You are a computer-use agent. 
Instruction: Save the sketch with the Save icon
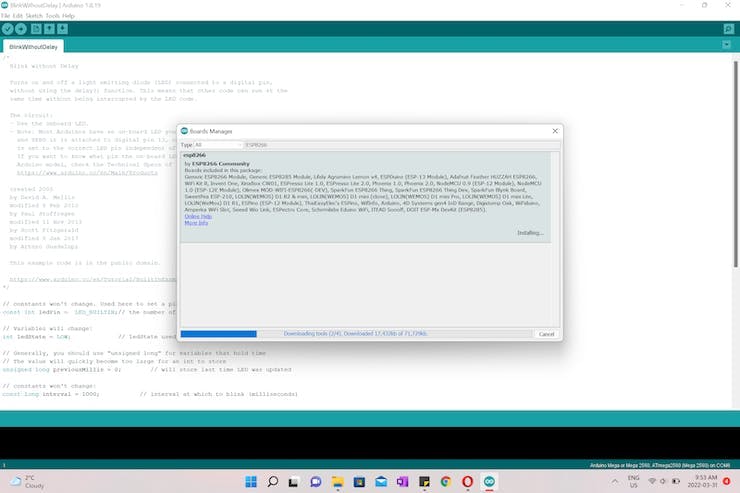(62, 29)
